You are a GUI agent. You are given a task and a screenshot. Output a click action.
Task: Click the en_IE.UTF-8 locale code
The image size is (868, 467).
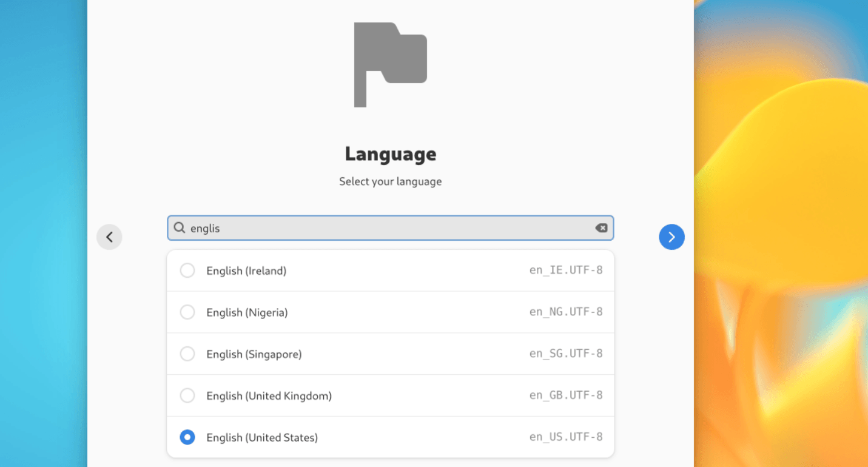[x=565, y=270]
